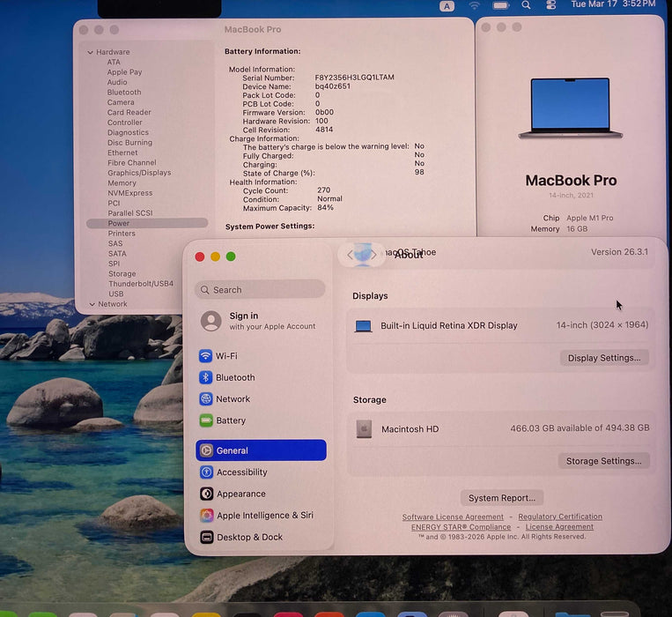
Task: Click State of Charge value 98
Action: click(419, 172)
